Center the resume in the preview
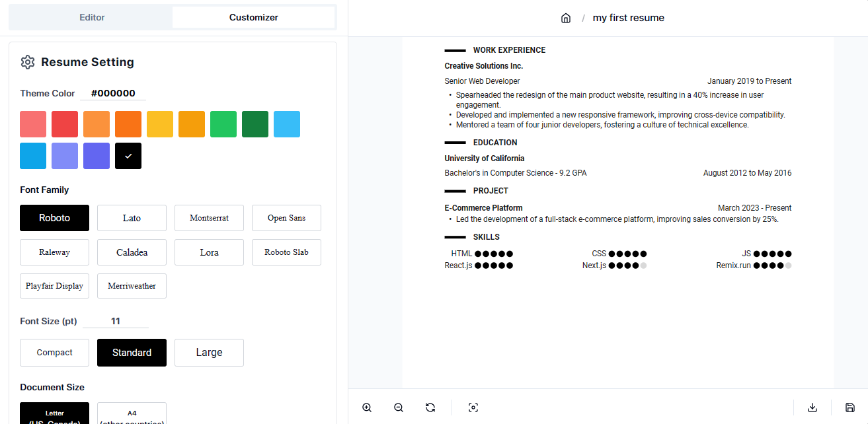 point(473,407)
